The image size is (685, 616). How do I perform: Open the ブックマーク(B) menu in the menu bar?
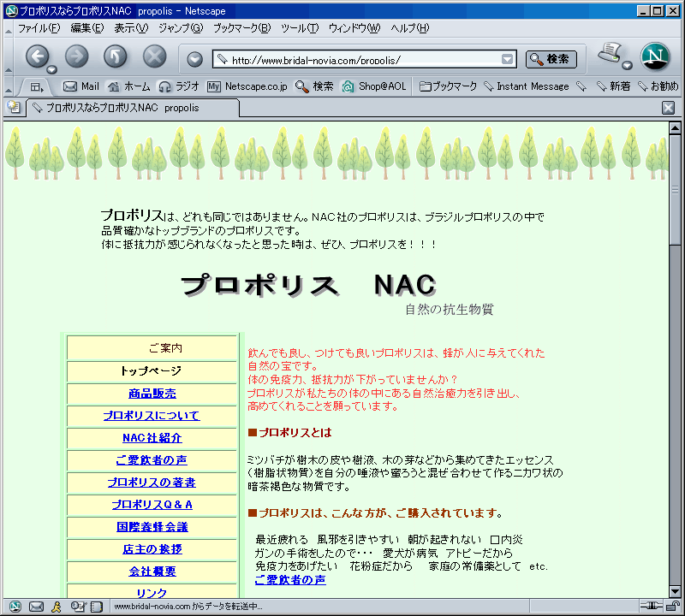coord(242,28)
